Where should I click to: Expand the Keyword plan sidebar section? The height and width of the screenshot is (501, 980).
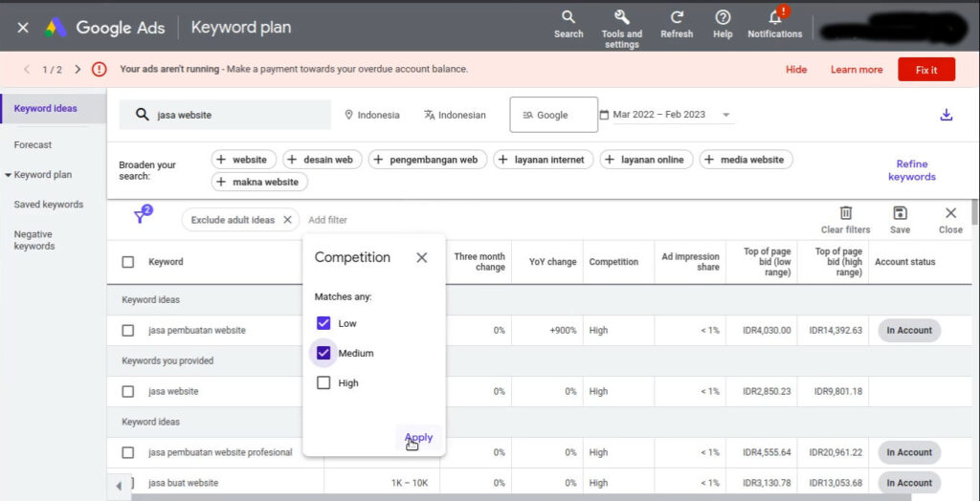[38, 175]
